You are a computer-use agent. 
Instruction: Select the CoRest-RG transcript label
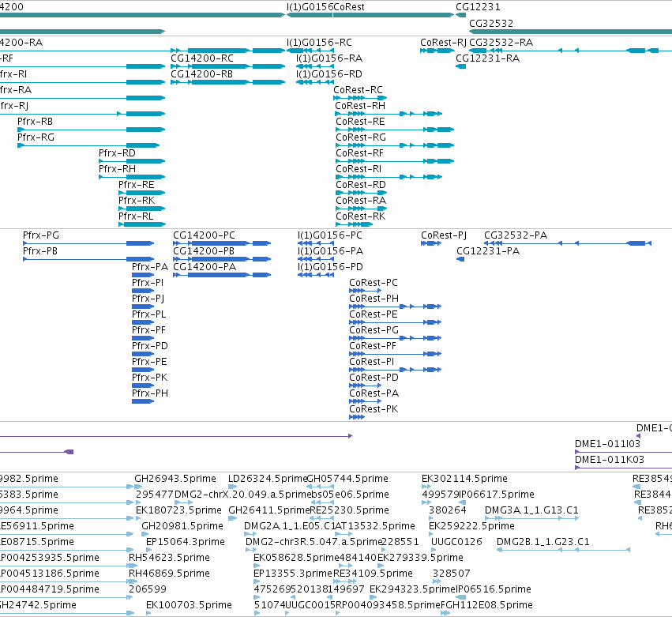tap(361, 137)
